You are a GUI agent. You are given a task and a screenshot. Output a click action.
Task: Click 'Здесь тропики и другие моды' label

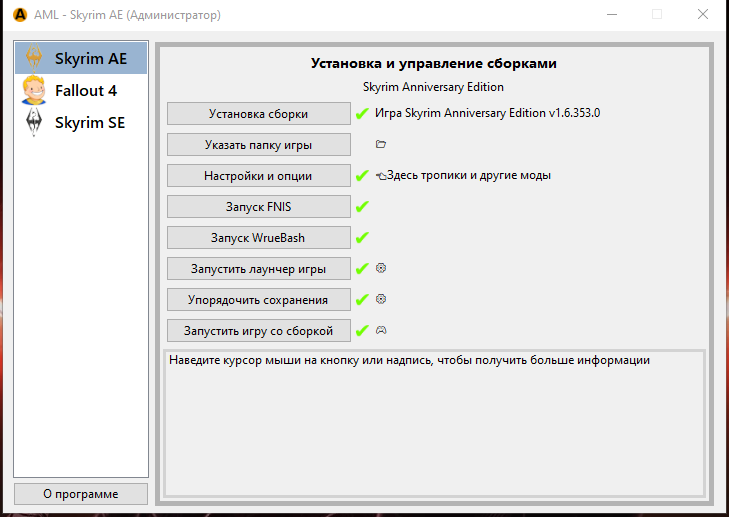coord(469,176)
